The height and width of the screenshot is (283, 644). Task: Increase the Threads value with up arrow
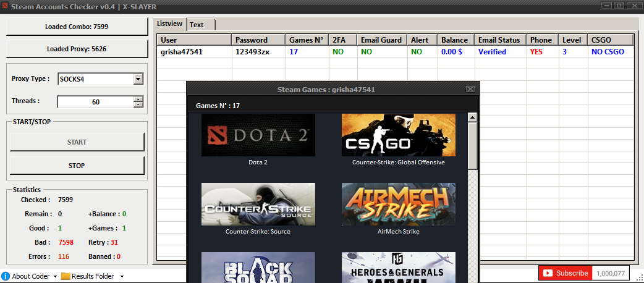(138, 99)
